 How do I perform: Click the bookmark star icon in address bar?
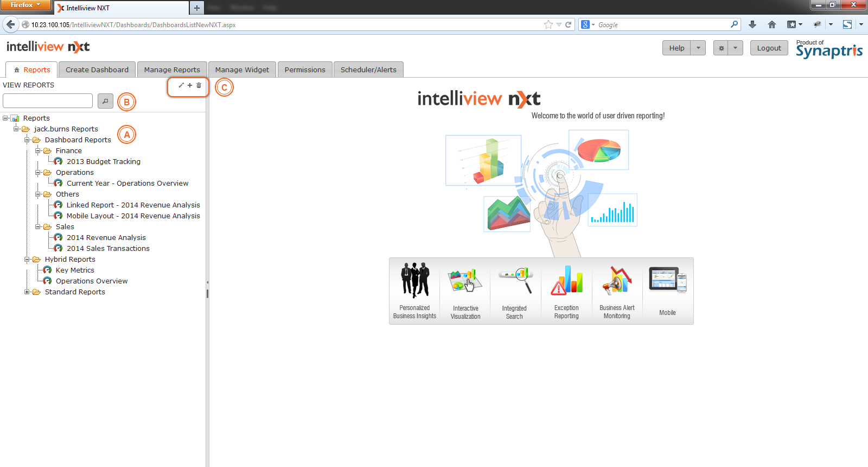pyautogui.click(x=548, y=24)
